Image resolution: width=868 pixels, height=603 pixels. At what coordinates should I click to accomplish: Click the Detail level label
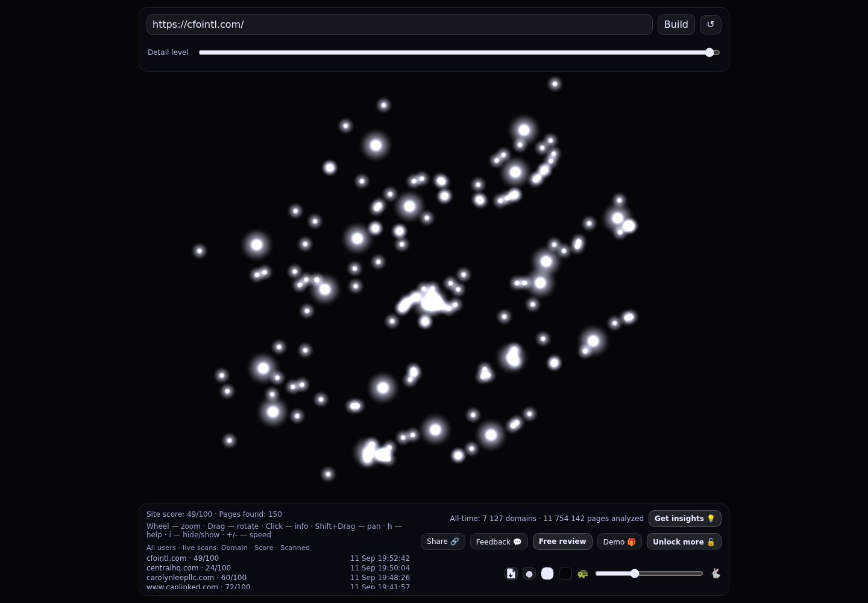(168, 52)
